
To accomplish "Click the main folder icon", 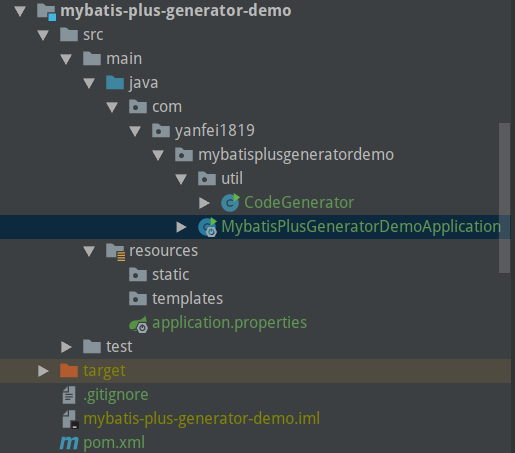I will coord(92,59).
